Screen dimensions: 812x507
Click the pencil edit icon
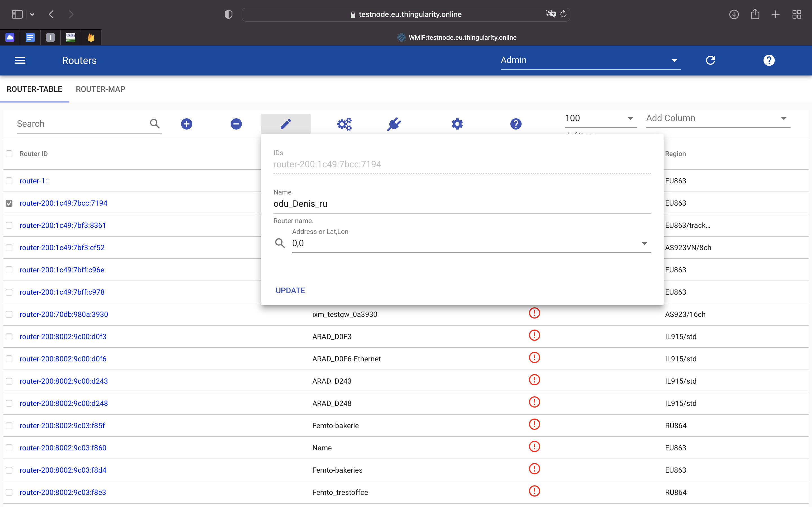click(286, 124)
